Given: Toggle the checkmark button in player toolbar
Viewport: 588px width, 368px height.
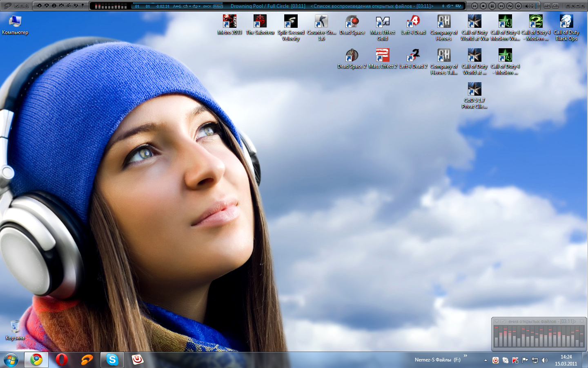Looking at the screenshot, I should pos(17,6).
